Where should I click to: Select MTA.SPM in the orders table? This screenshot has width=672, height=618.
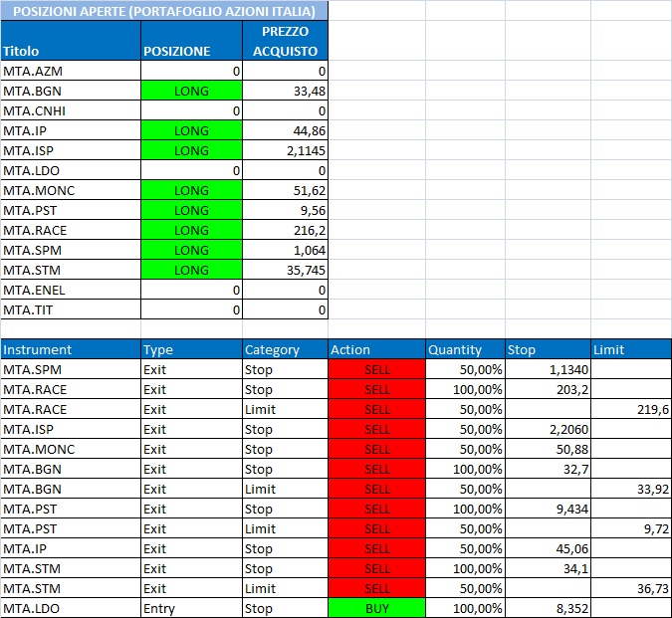pos(71,369)
